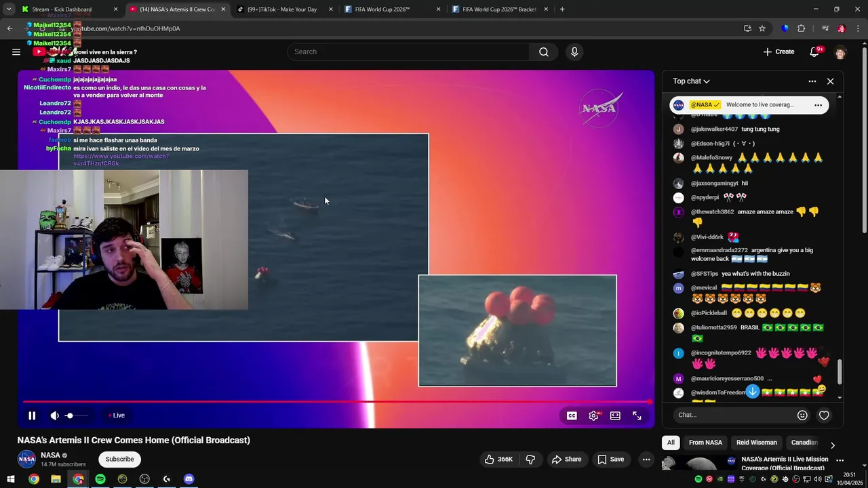Open the taskbar clock showing 20:51
The height and width of the screenshot is (488, 868).
point(850,479)
